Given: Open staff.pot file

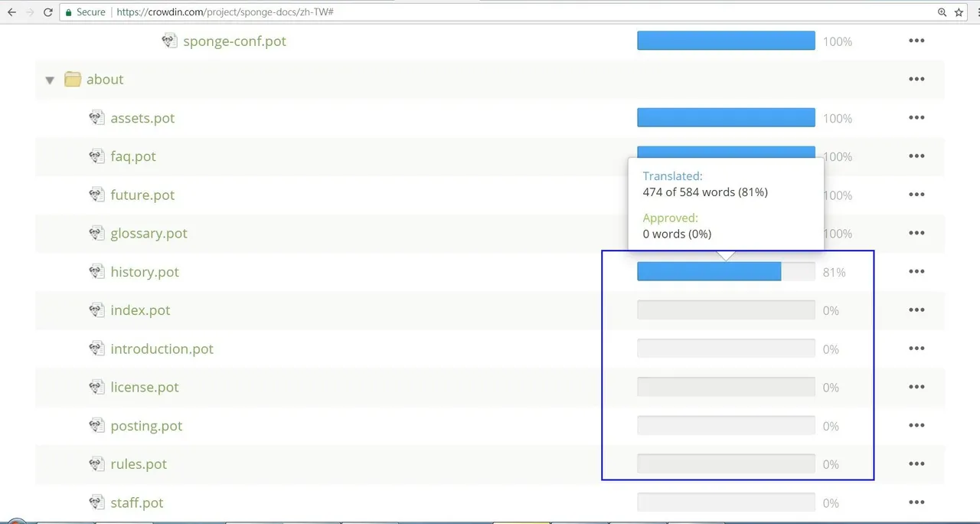Looking at the screenshot, I should 137,503.
